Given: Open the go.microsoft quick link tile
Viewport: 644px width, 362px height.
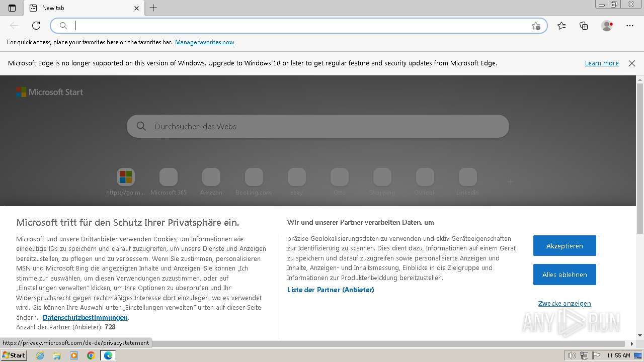Looking at the screenshot, I should (126, 182).
